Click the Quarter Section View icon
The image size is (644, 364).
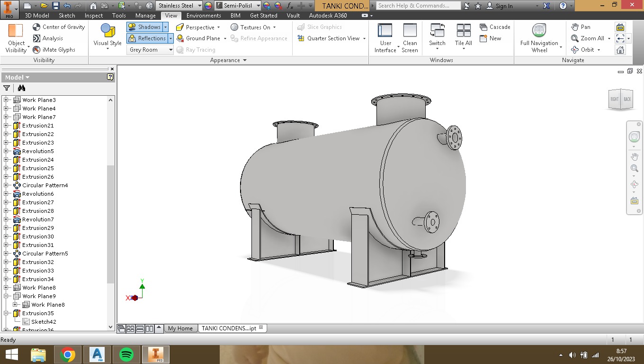301,38
